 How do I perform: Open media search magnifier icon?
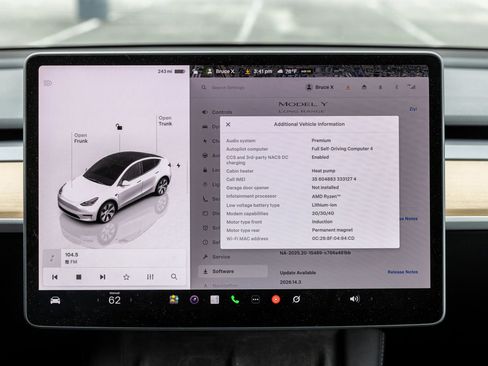(174, 277)
